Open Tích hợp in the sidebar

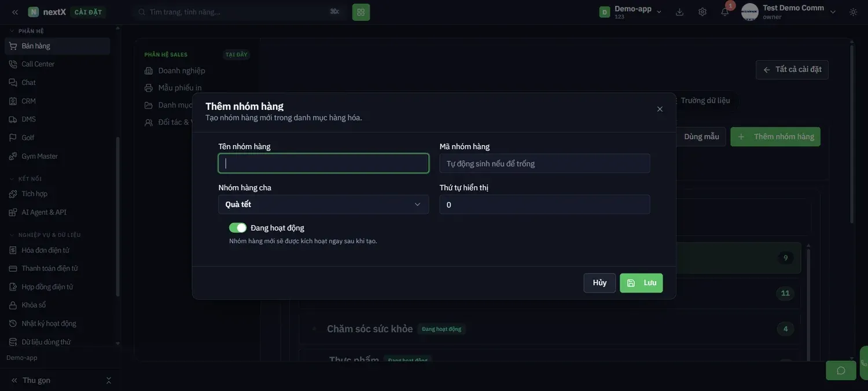coord(57,194)
